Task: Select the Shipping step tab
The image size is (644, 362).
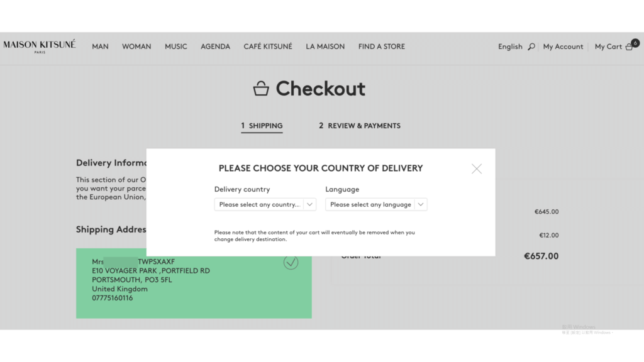Action: coord(262,126)
